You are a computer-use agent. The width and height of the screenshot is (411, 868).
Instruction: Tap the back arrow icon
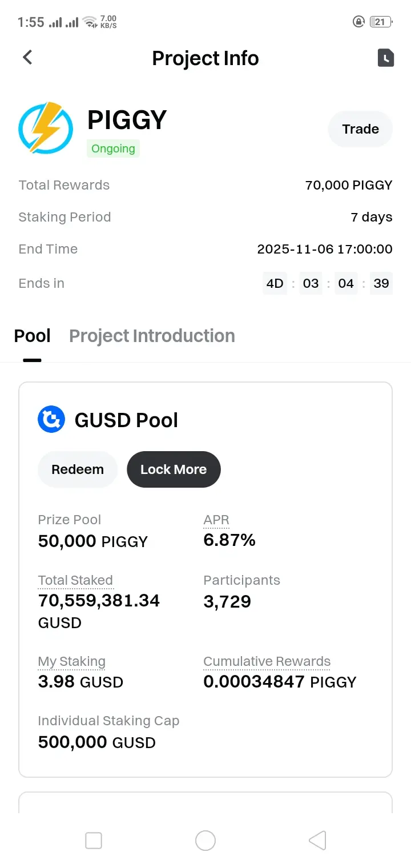coord(27,58)
